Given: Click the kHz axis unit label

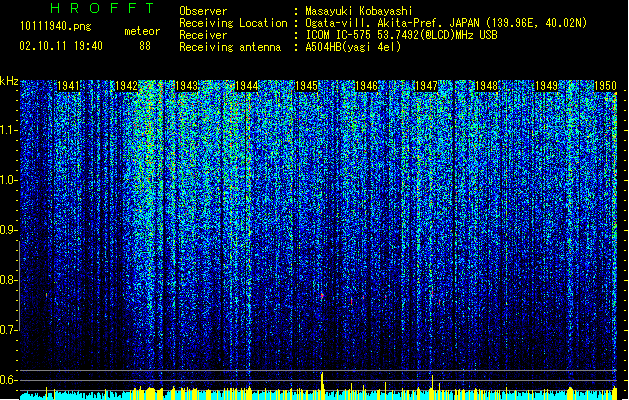Looking at the screenshot, I should (x=9, y=81).
